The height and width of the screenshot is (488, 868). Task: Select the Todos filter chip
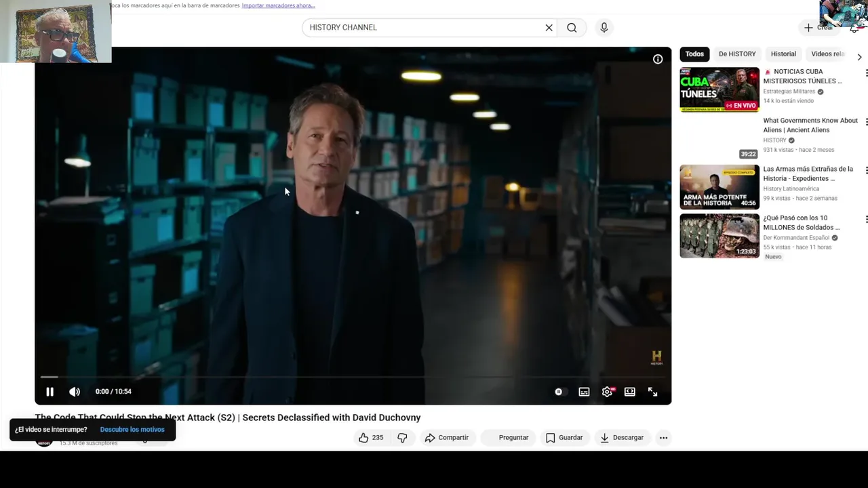click(x=694, y=54)
